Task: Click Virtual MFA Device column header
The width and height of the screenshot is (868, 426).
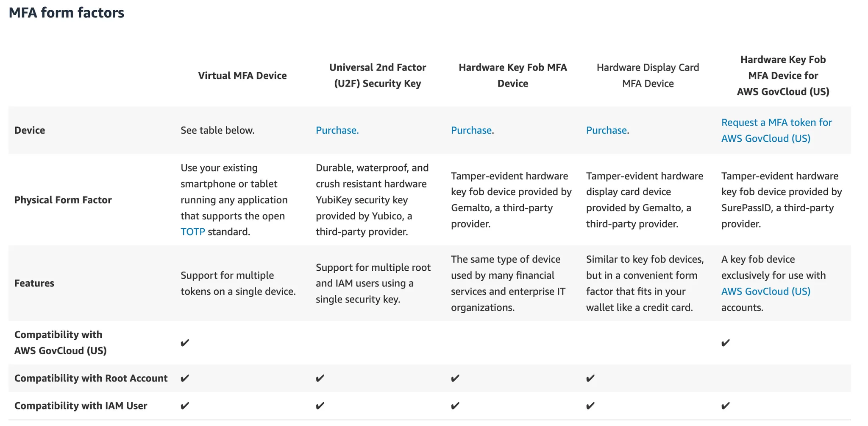Action: [x=242, y=76]
